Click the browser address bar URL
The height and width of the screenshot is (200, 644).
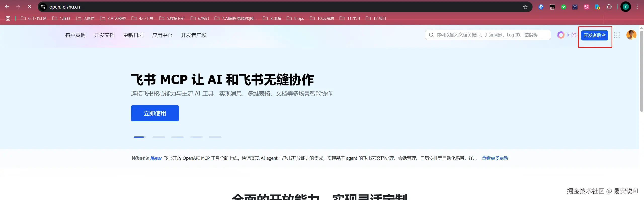(x=65, y=7)
